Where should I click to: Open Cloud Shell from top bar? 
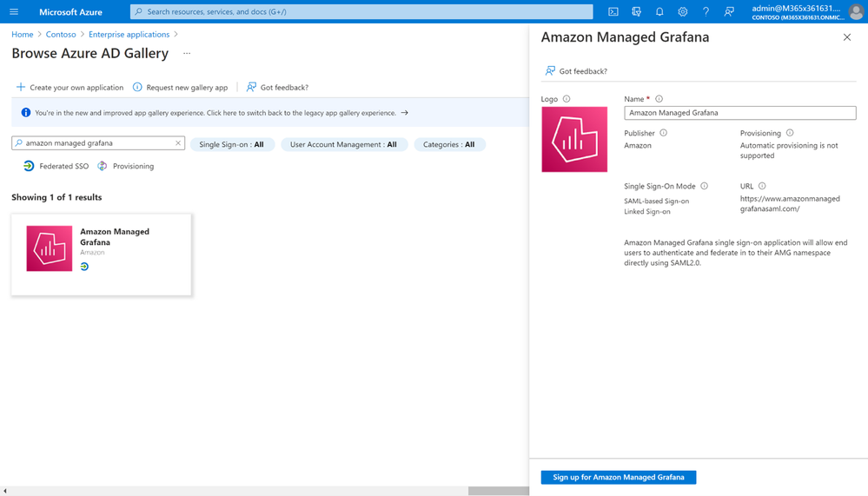pos(613,11)
